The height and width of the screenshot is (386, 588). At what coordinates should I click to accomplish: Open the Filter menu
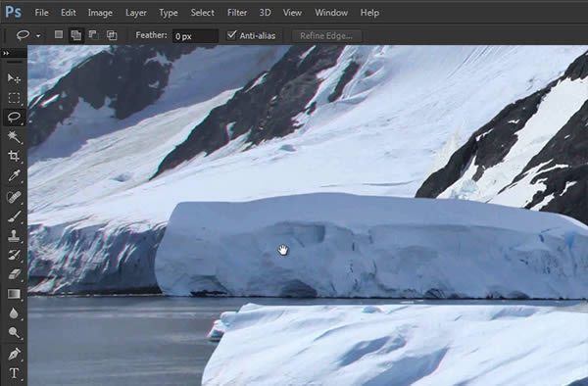237,13
